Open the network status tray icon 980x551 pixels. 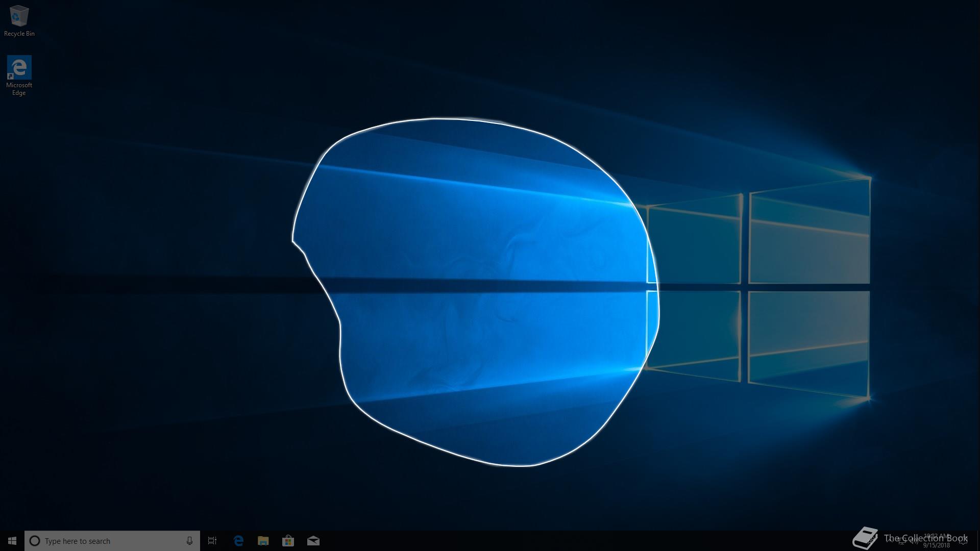click(x=902, y=541)
